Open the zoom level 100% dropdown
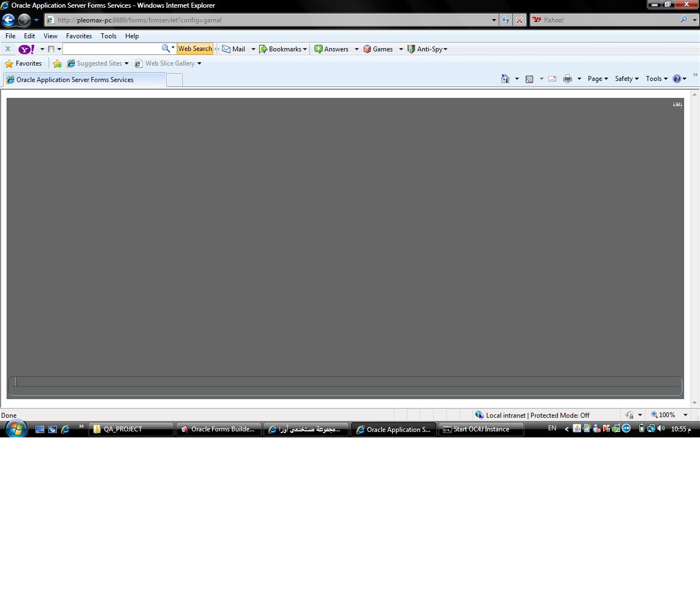The image size is (700, 614). click(685, 415)
